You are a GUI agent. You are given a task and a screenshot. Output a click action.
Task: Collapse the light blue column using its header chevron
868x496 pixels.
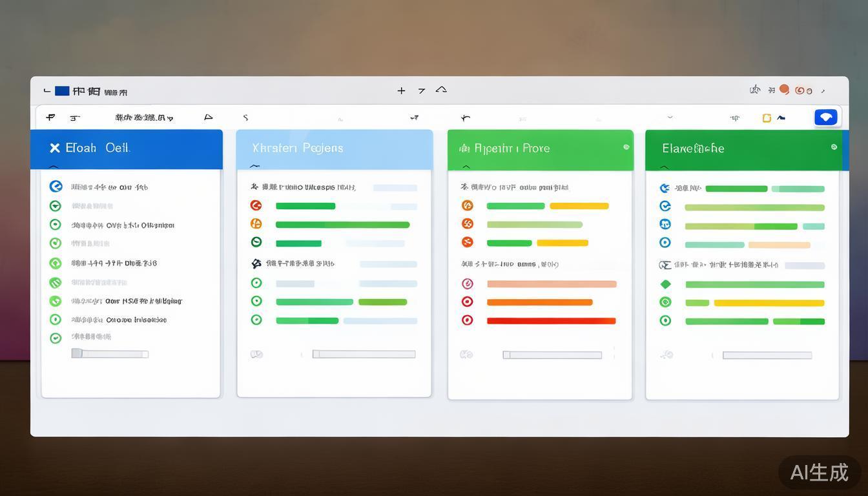tap(254, 167)
